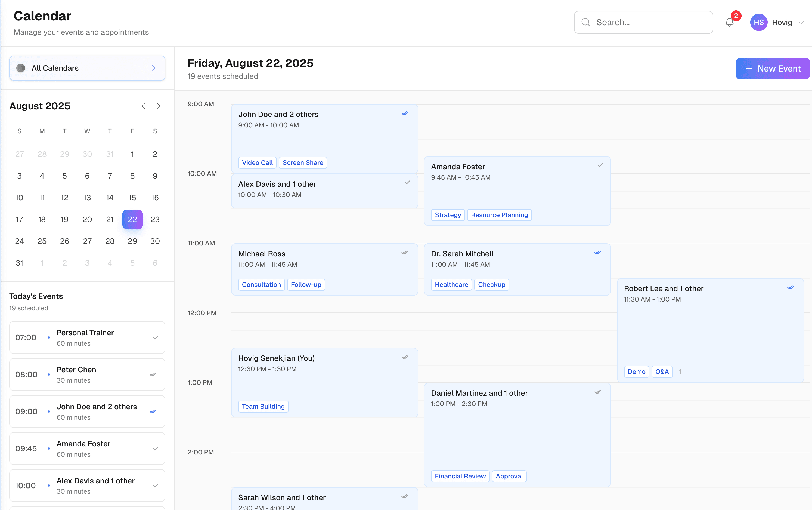Click status checkmark on Sarah Wilson event card
Screen dimensions: 812x510
pos(405,496)
